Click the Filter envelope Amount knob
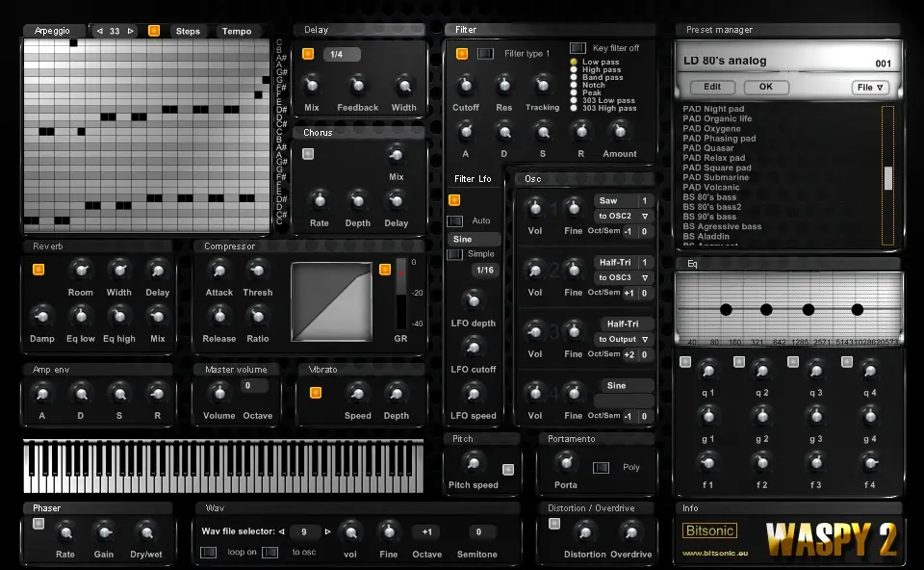Screen dimensions: 924x570 pos(619,131)
